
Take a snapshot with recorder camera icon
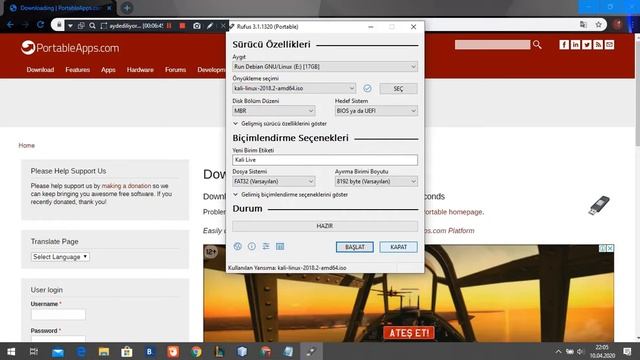point(197,26)
